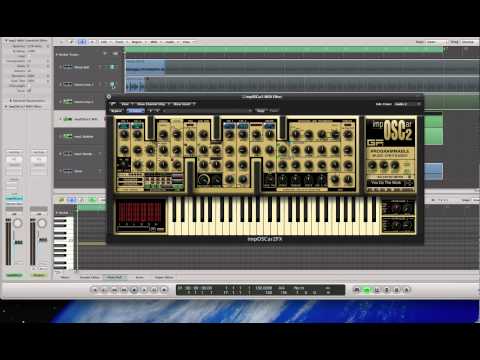The height and width of the screenshot is (360, 480).
Task: Open the Show Channel Strip dropdown
Action: [154, 104]
